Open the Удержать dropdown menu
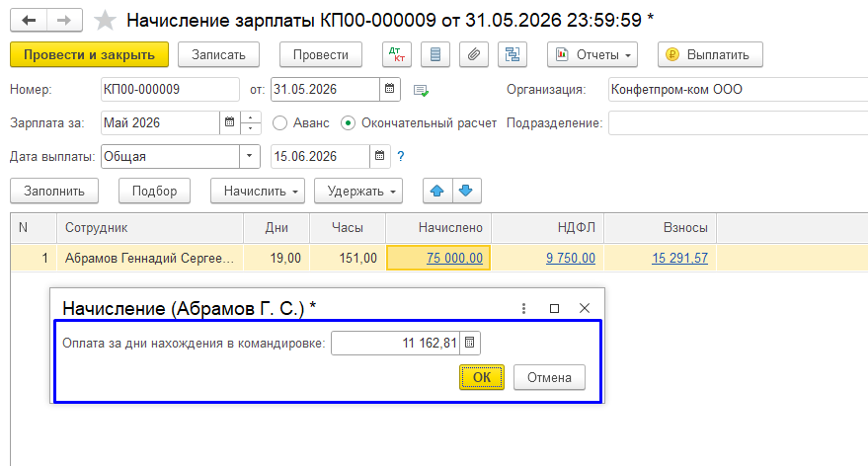 pos(358,191)
